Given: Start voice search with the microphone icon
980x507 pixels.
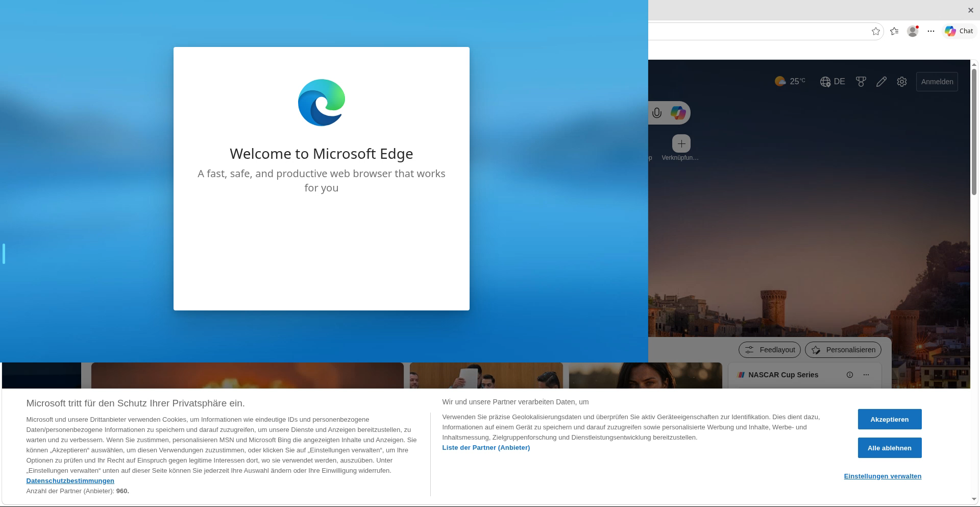Looking at the screenshot, I should pyautogui.click(x=657, y=113).
